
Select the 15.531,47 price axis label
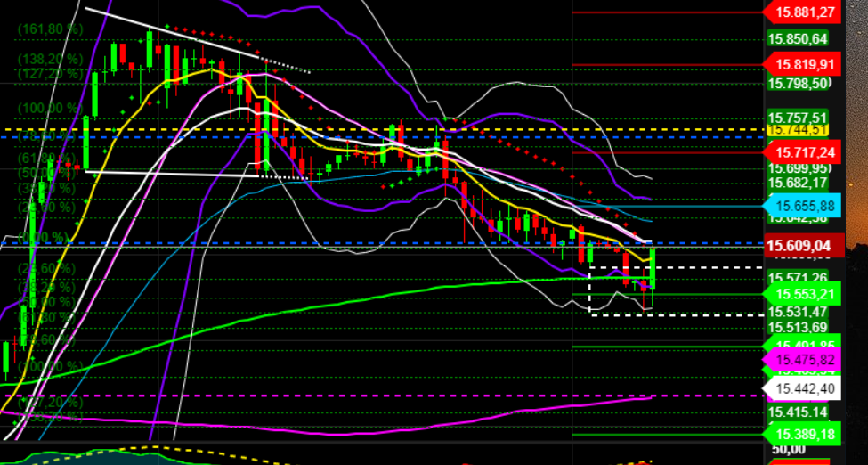coord(799,312)
